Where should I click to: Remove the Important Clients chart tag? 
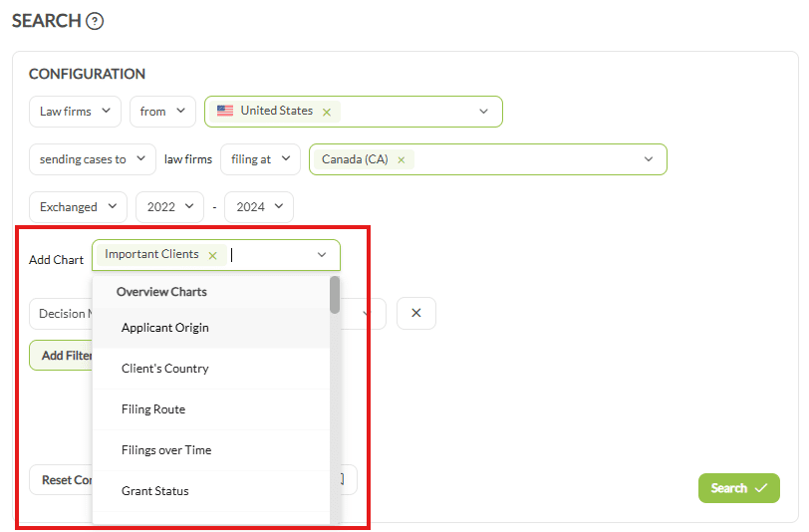[x=212, y=255]
